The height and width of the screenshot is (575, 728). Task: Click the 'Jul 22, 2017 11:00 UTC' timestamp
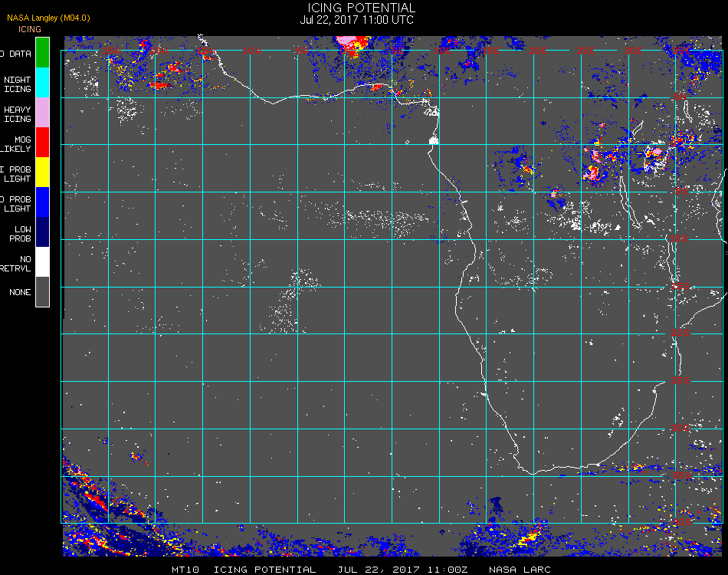(x=356, y=20)
